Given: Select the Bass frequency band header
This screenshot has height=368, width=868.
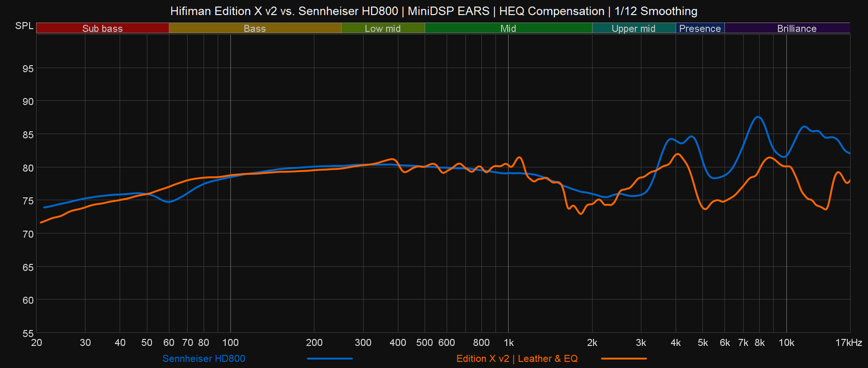Looking at the screenshot, I should point(254,28).
